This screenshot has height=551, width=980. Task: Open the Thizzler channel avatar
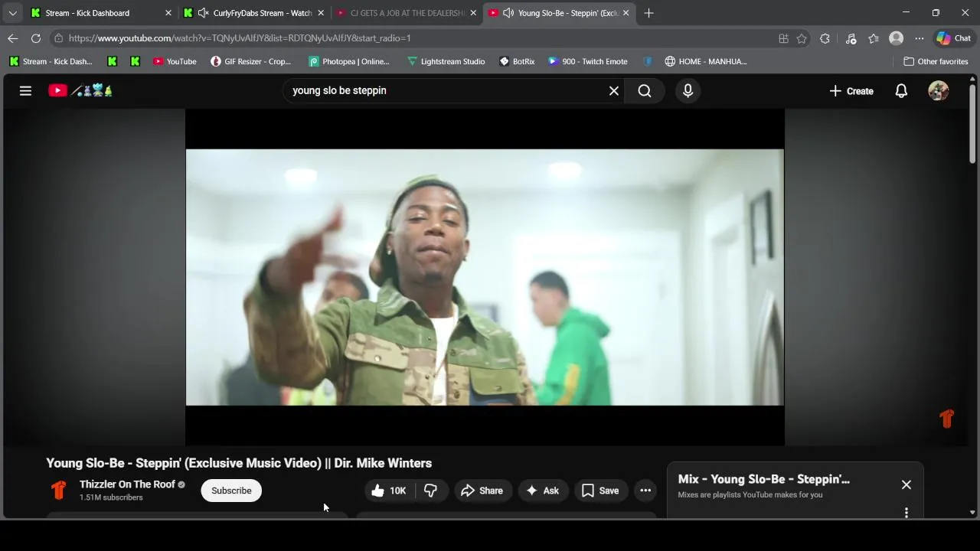click(58, 490)
